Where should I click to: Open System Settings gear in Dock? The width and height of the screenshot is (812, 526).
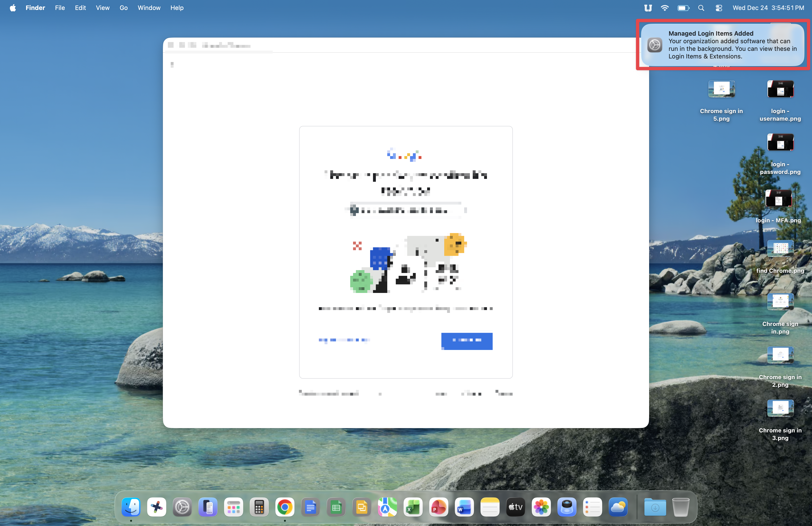click(x=182, y=507)
